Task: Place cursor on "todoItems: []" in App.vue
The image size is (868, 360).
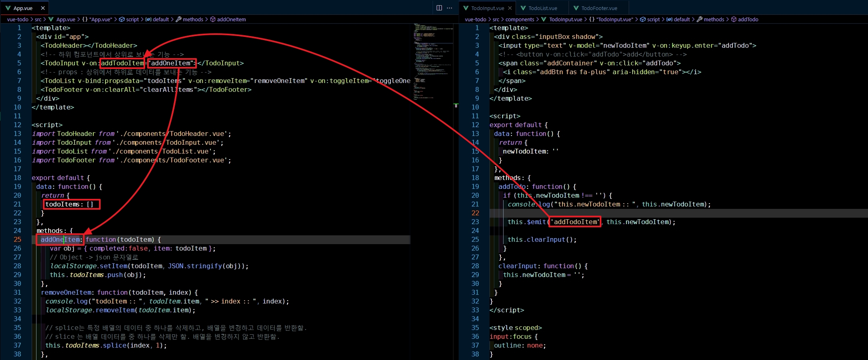Action: point(69,204)
